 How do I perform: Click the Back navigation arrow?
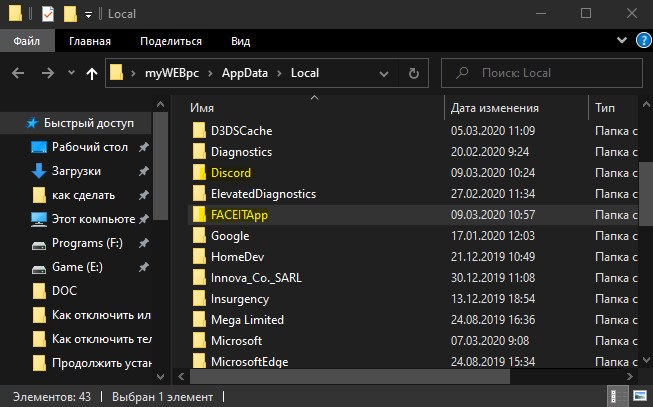(18, 73)
